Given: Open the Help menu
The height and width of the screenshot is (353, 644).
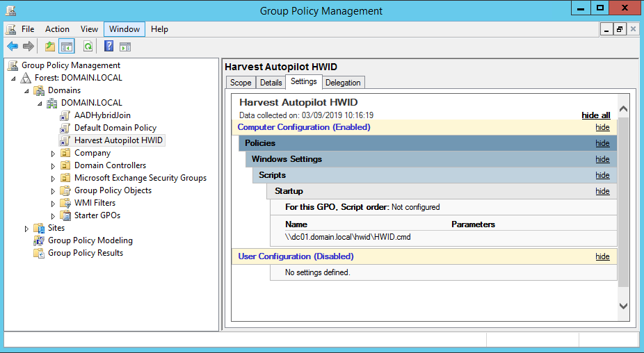Looking at the screenshot, I should click(159, 29).
